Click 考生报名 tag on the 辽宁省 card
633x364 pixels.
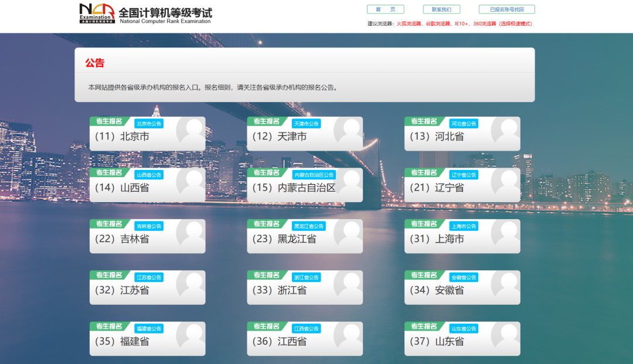pyautogui.click(x=424, y=172)
